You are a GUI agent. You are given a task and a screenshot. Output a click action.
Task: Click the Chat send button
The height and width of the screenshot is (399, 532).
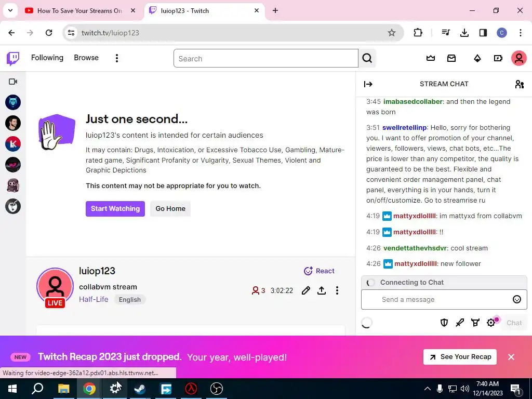[514, 323]
